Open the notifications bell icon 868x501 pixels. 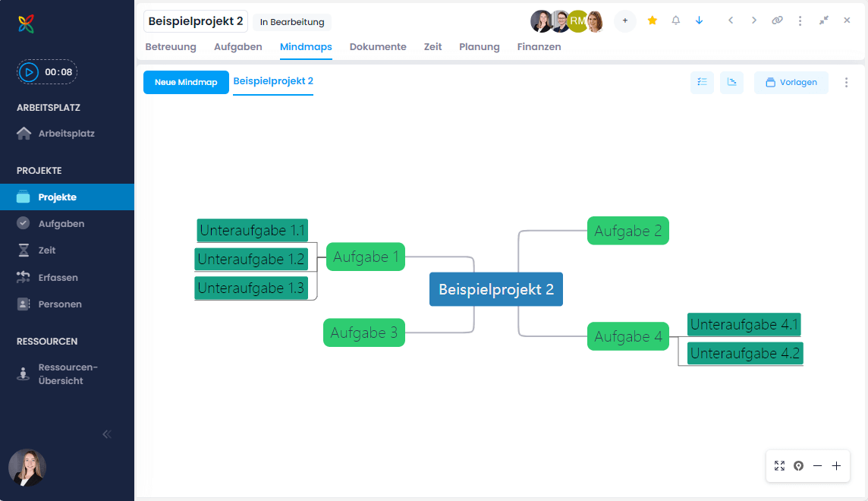tap(676, 20)
